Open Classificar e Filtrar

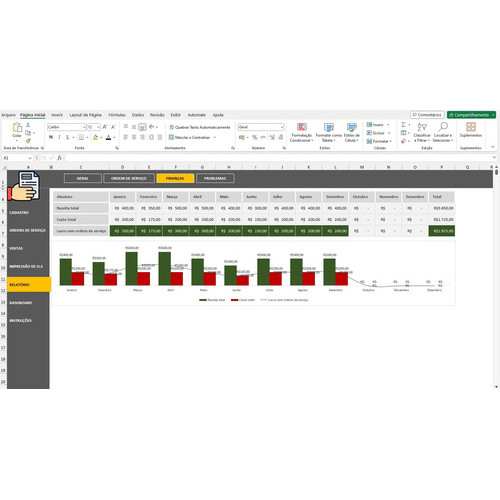pos(422,132)
